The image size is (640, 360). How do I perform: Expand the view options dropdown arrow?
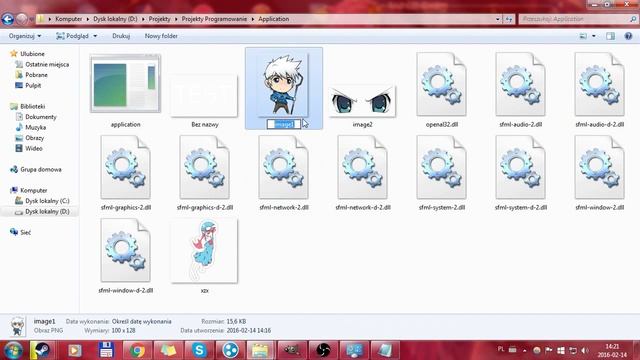tap(594, 36)
